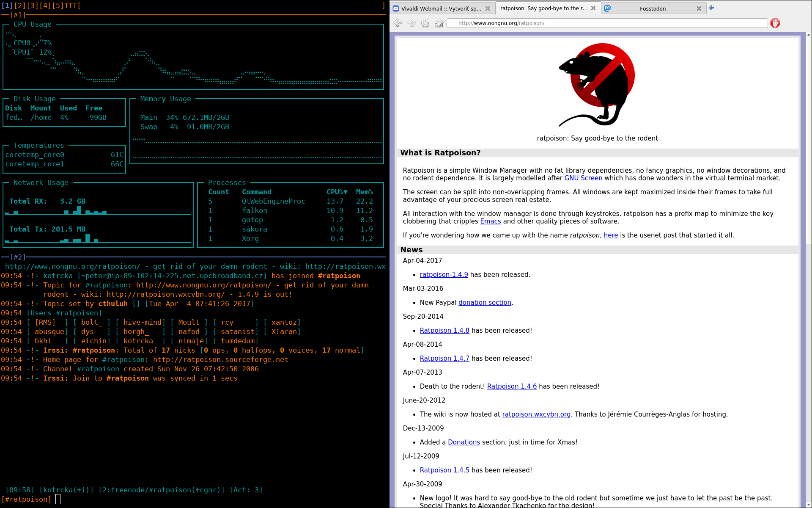The width and height of the screenshot is (812, 508).
Task: Close the Fosstodon tab
Action: [x=699, y=8]
